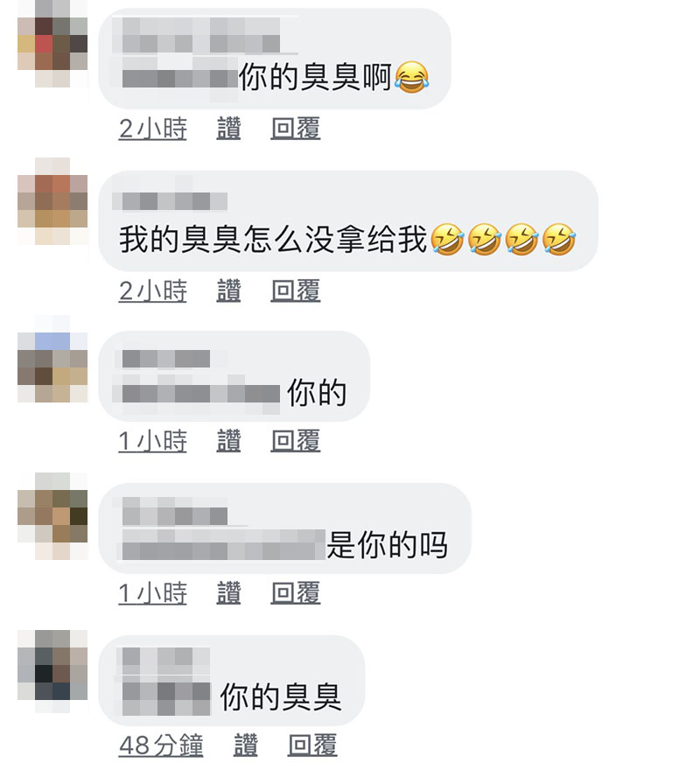This screenshot has height=770, width=700.
Task: Open the 1小時 timestamp under comment '你的'
Action: [153, 440]
